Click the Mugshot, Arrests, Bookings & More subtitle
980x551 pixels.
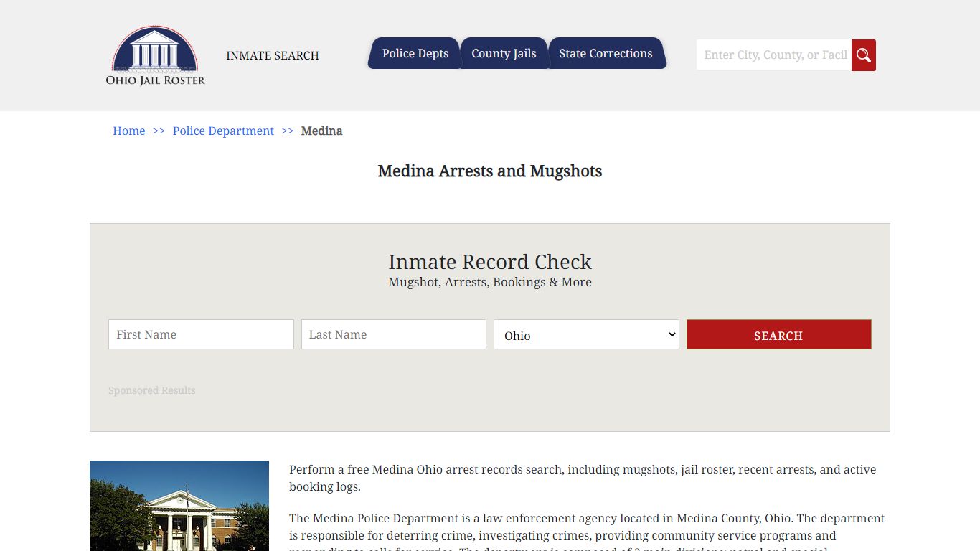490,282
